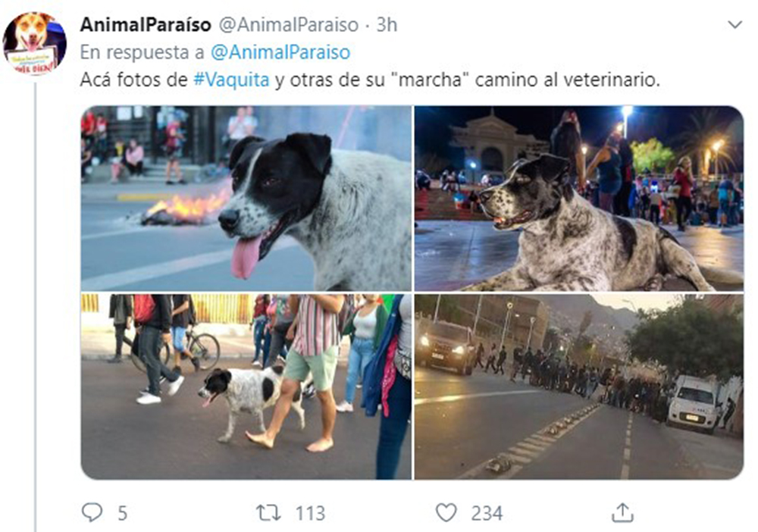Open @AnimalParaiso mention in reply line
Screen dimensions: 758x532
tap(280, 52)
